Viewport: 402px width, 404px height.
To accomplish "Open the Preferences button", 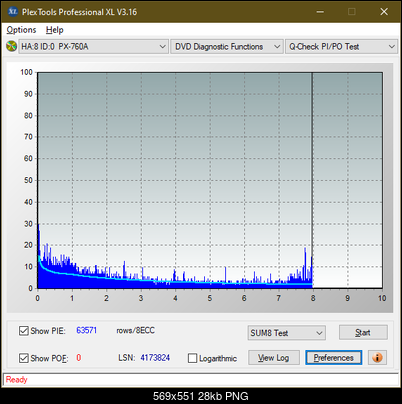I will [334, 358].
